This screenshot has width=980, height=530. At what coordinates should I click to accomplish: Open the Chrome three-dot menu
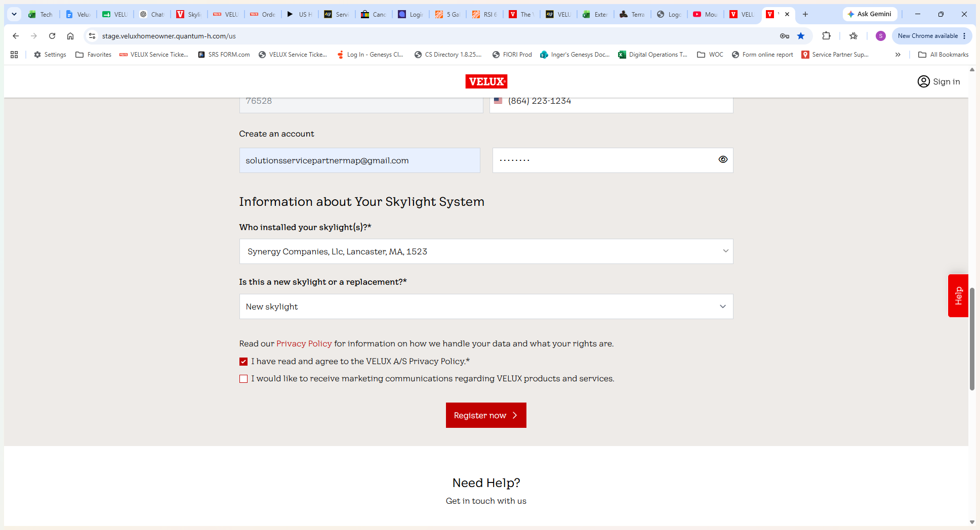click(x=964, y=36)
